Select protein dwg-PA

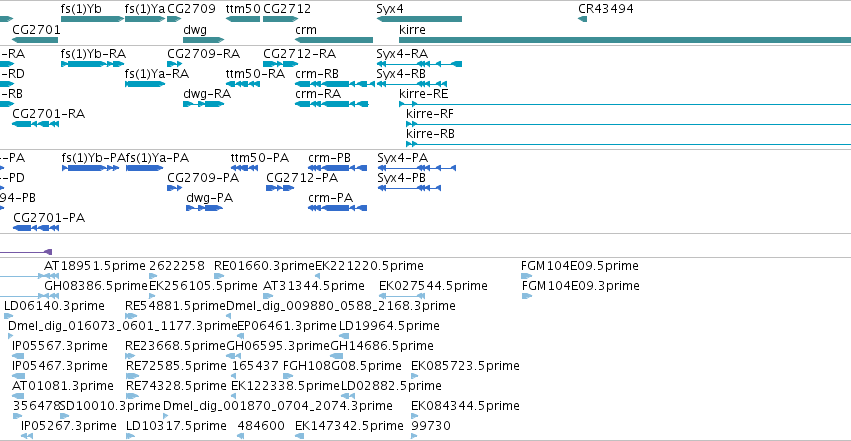click(x=205, y=208)
